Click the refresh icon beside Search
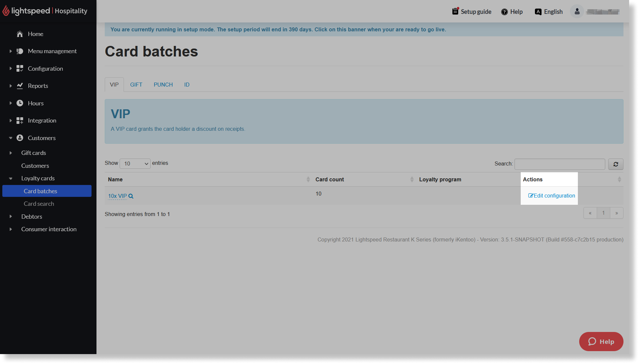The height and width of the screenshot is (364, 639). click(x=616, y=164)
